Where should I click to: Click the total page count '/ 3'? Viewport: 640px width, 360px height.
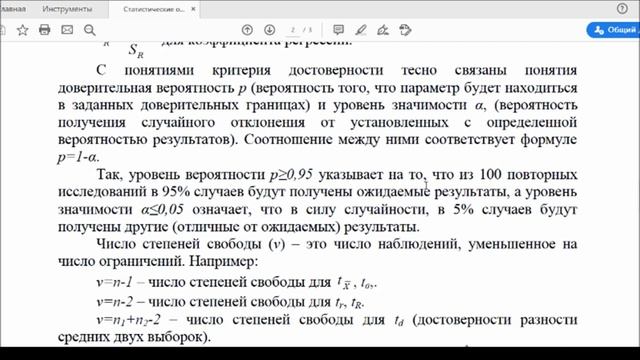pos(308,30)
